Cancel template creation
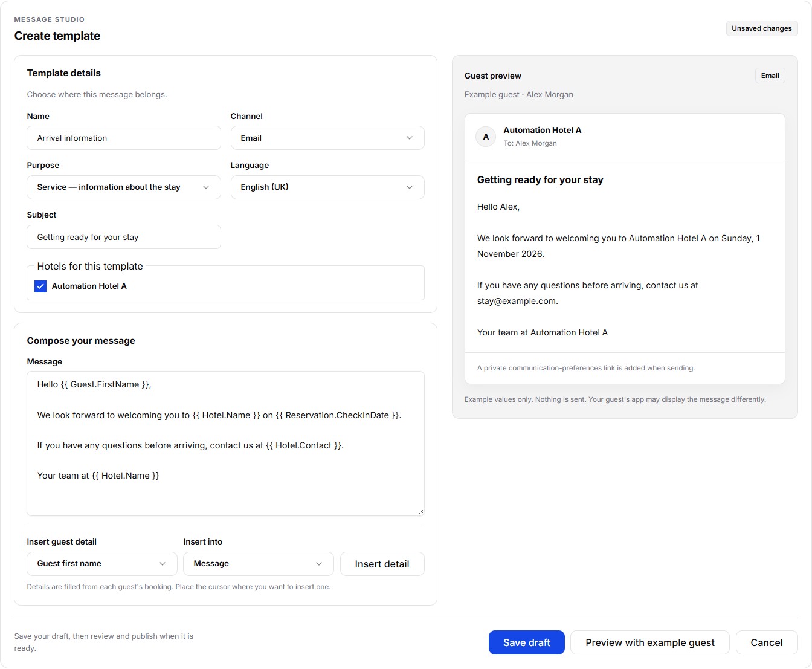 click(767, 642)
